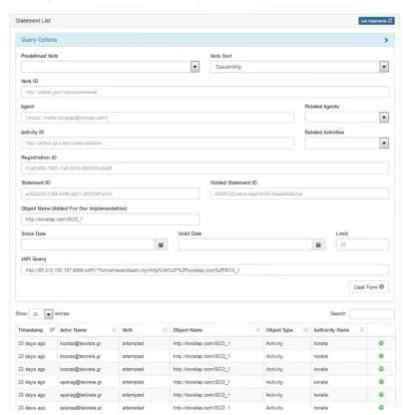Open the Since Date calendar icon

pos(161,245)
